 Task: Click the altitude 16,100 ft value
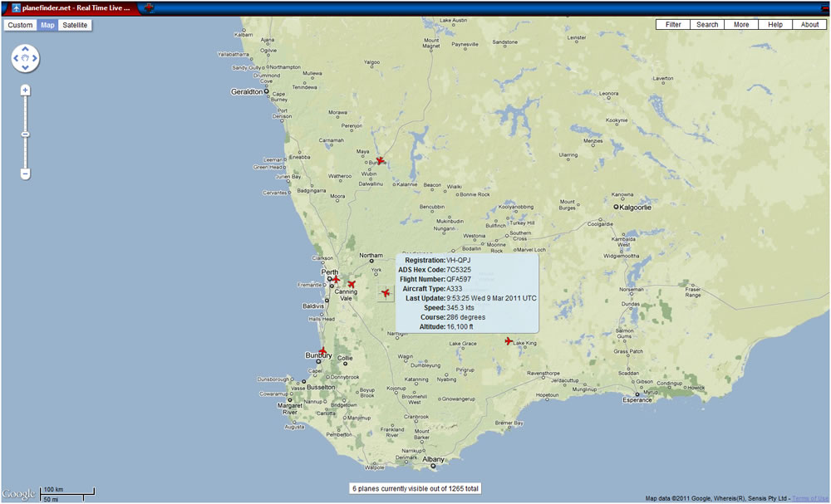[x=460, y=327]
